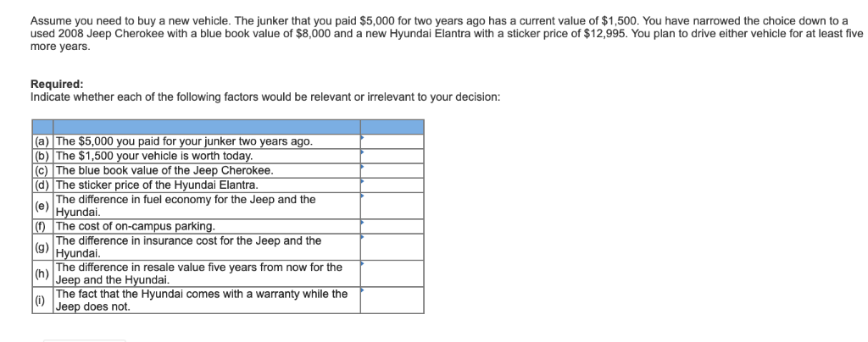Click the statement about sticker price of Elantra

[x=157, y=185]
